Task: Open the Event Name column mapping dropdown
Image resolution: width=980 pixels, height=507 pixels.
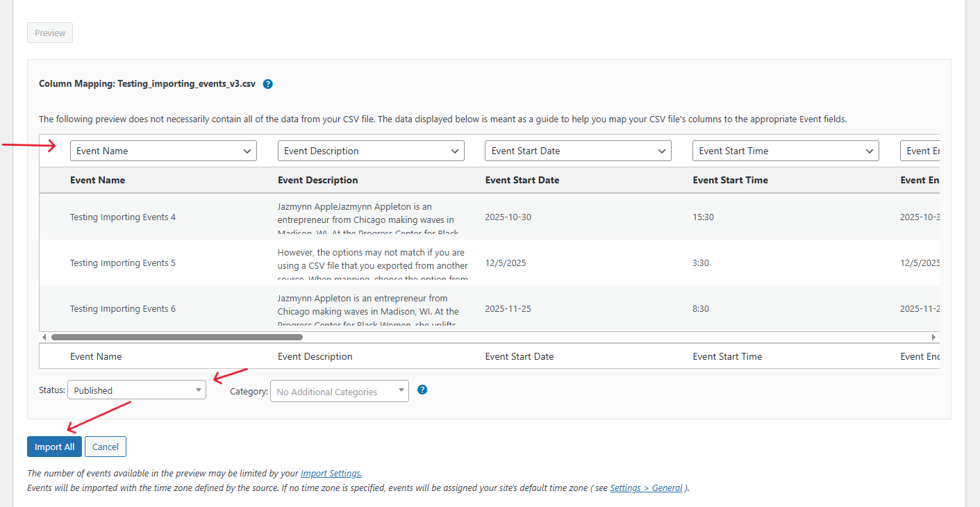Action: [x=163, y=151]
